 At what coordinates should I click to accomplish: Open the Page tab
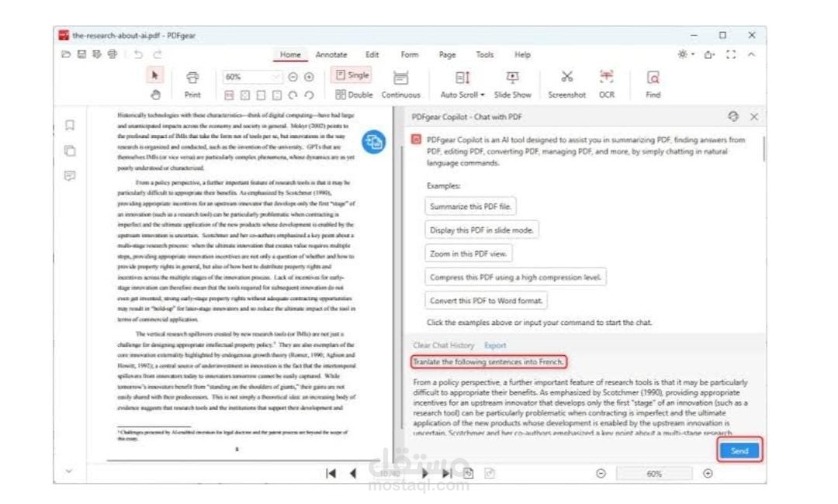448,54
